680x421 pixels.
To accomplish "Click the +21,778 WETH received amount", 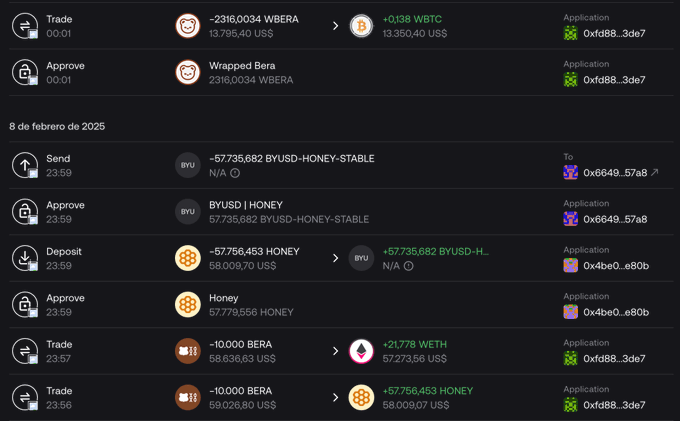I will point(414,344).
